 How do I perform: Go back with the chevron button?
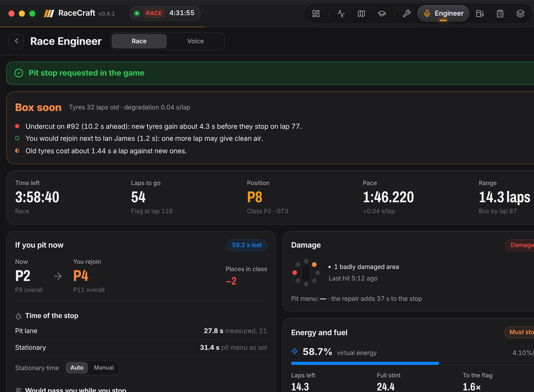16,41
